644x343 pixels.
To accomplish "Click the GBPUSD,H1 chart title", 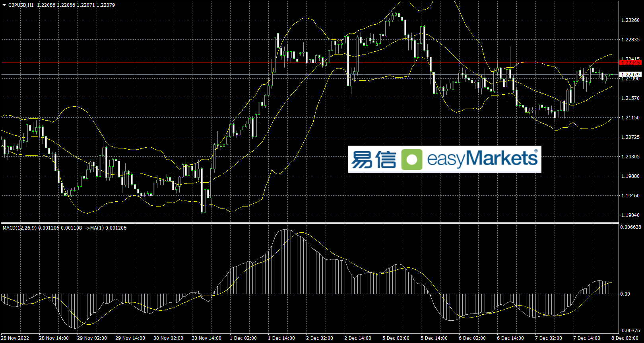I will [x=21, y=5].
